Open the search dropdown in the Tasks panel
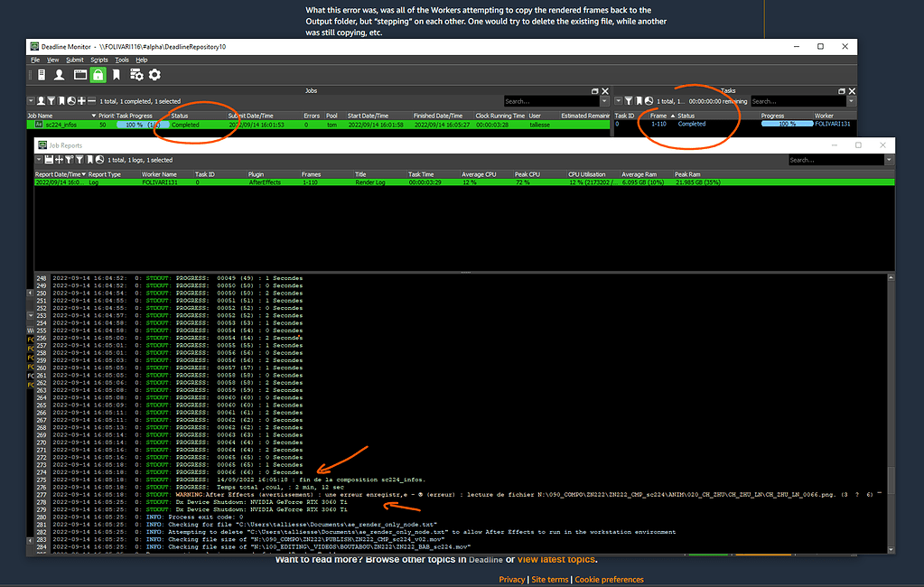This screenshot has width=924, height=587. (x=849, y=100)
